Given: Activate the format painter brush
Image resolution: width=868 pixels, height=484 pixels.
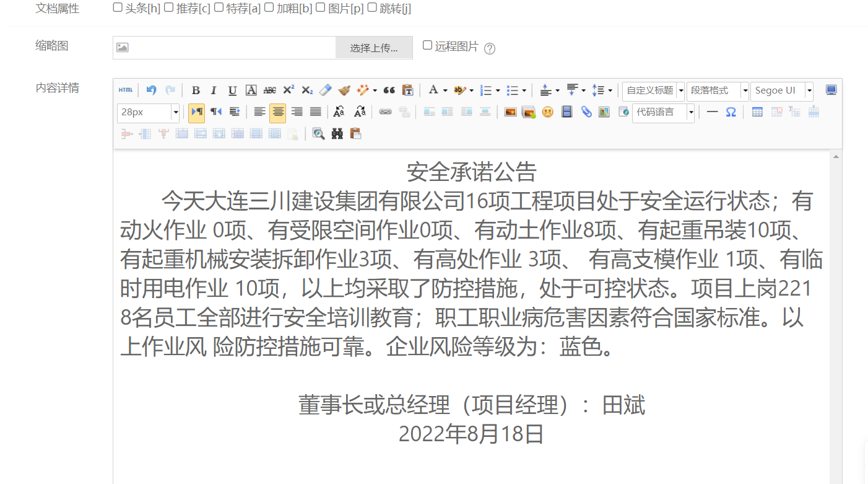Looking at the screenshot, I should [x=344, y=90].
